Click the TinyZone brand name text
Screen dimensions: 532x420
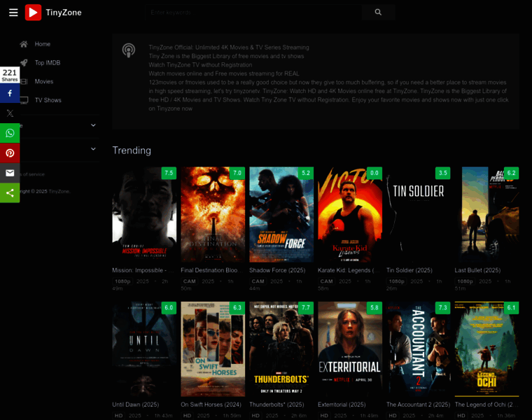click(x=64, y=13)
